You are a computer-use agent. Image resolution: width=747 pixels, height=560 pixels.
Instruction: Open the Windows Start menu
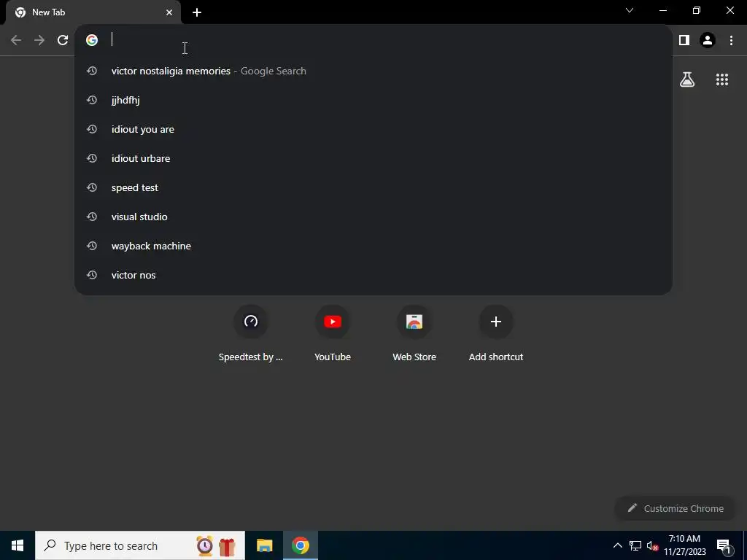pos(18,545)
